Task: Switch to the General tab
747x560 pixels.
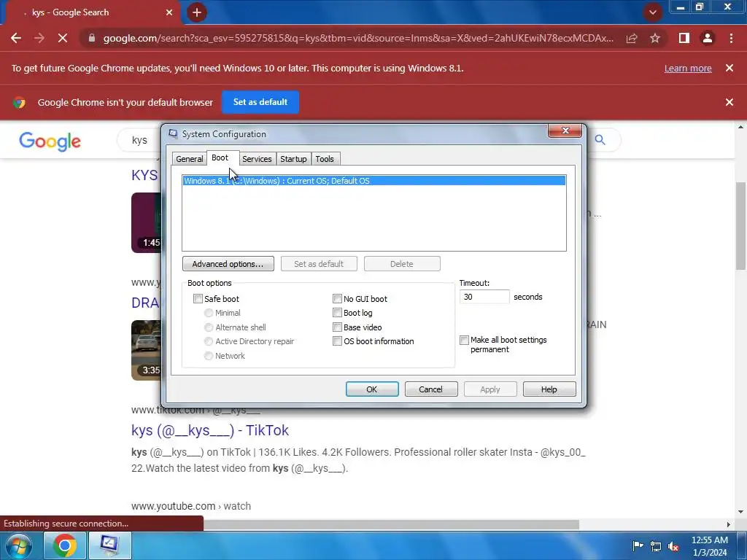Action: coord(189,159)
